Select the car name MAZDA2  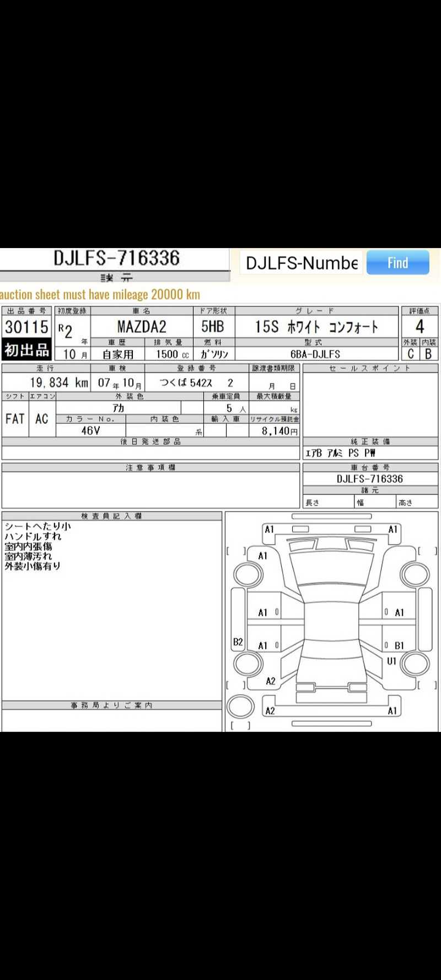(x=142, y=327)
